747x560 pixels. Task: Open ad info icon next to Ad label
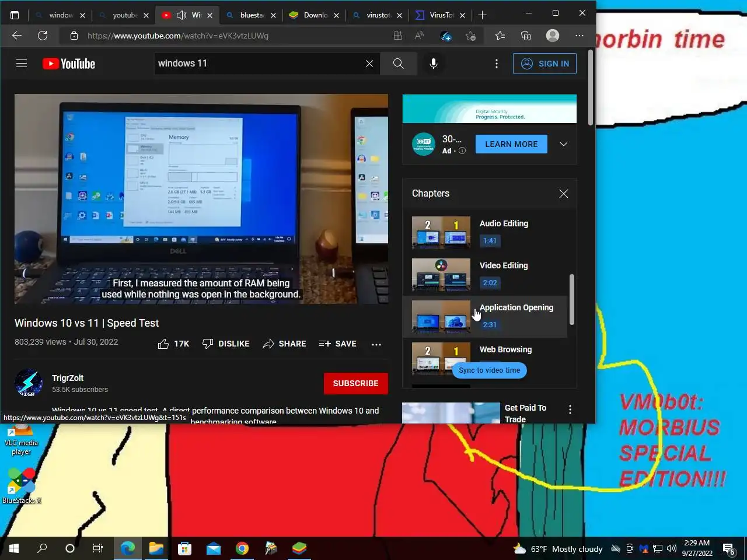pos(462,150)
